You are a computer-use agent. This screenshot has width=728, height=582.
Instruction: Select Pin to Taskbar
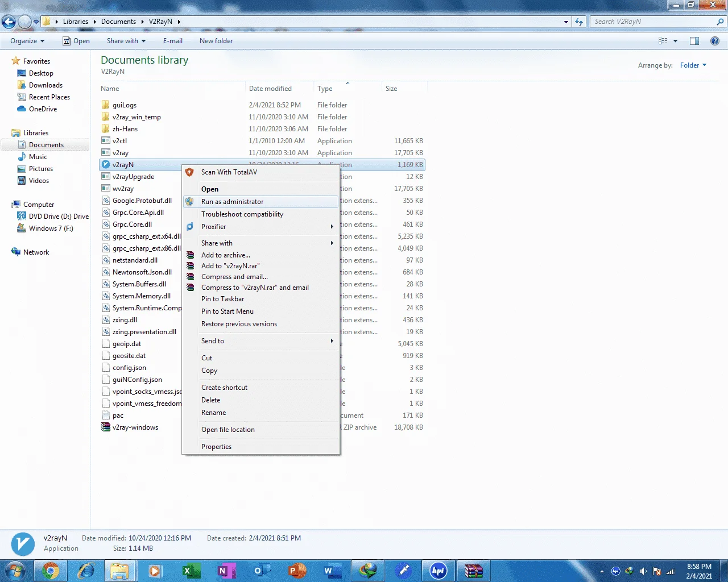point(261,299)
